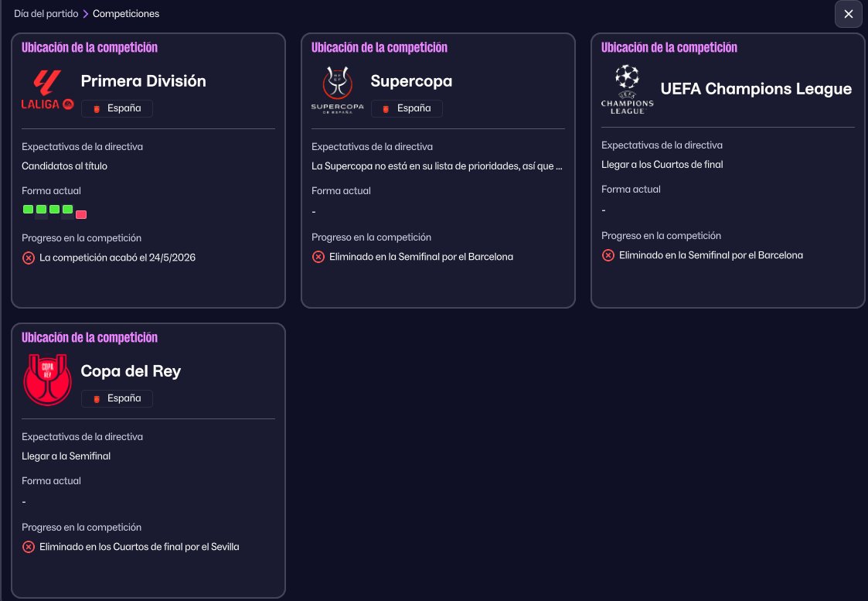Image resolution: width=868 pixels, height=601 pixels.
Task: Click the España tag under Copa del Rey
Action: coord(117,398)
